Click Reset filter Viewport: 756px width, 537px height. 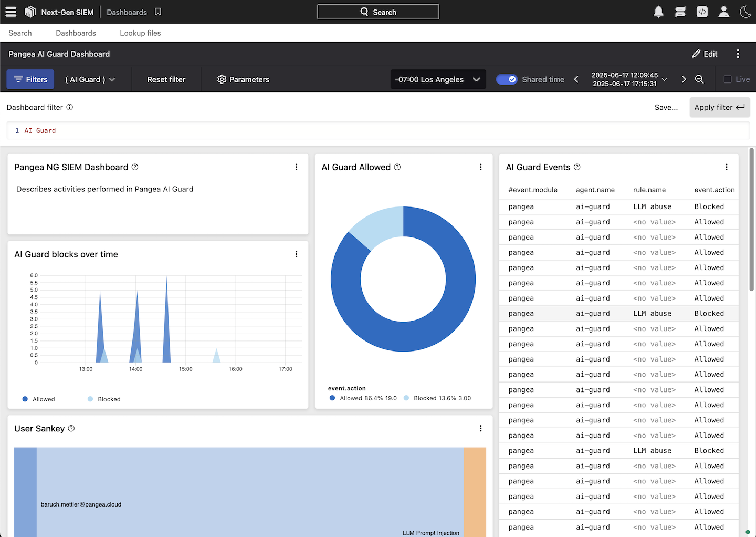166,79
